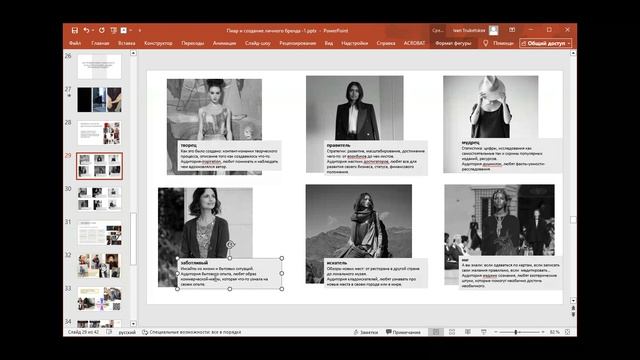Start slideshow from beginning in quick access toolbar

[x=113, y=30]
